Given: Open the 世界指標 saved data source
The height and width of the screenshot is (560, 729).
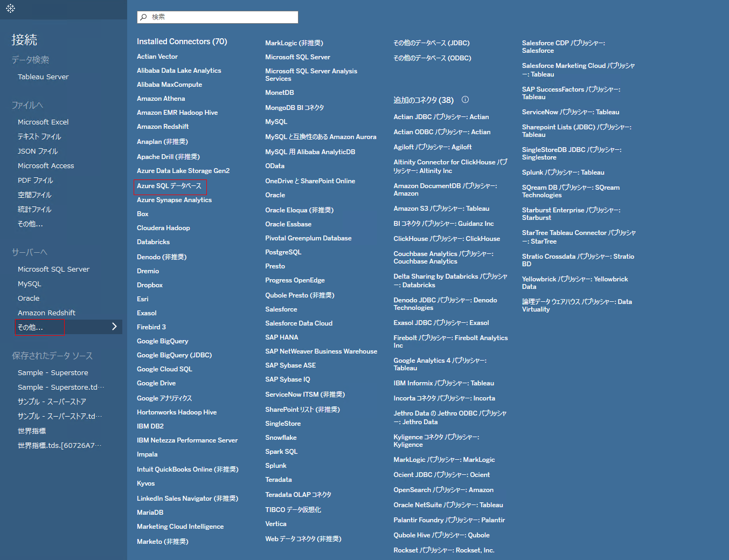Looking at the screenshot, I should [x=32, y=431].
